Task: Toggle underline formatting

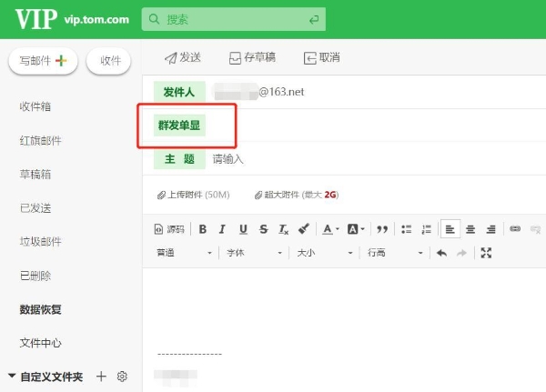Action: click(243, 229)
